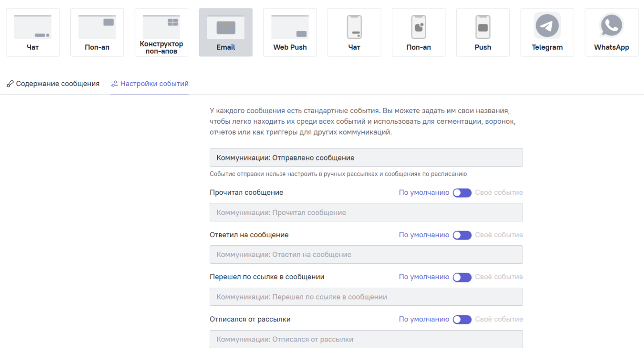644x358 pixels.
Task: Toggle custom event for Отписался от рассылки
Action: (462, 320)
